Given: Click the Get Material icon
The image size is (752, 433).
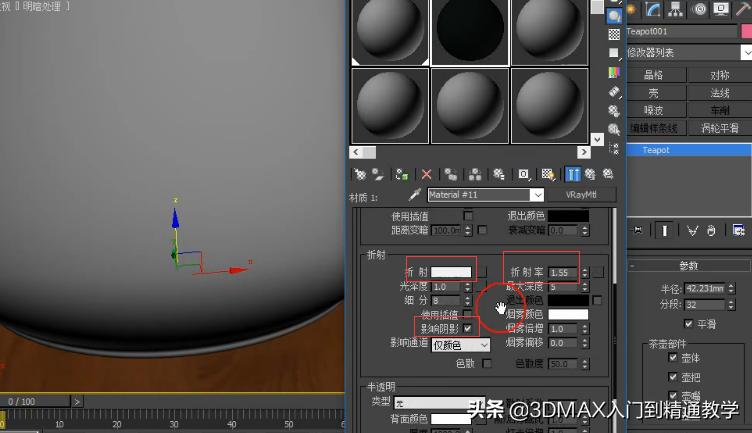Looking at the screenshot, I should click(x=360, y=174).
